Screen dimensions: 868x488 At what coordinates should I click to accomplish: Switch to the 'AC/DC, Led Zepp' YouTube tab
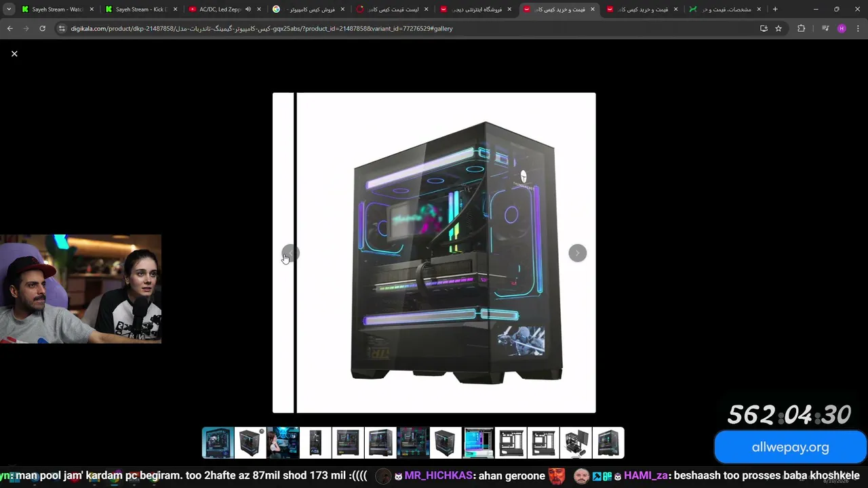pyautogui.click(x=225, y=9)
